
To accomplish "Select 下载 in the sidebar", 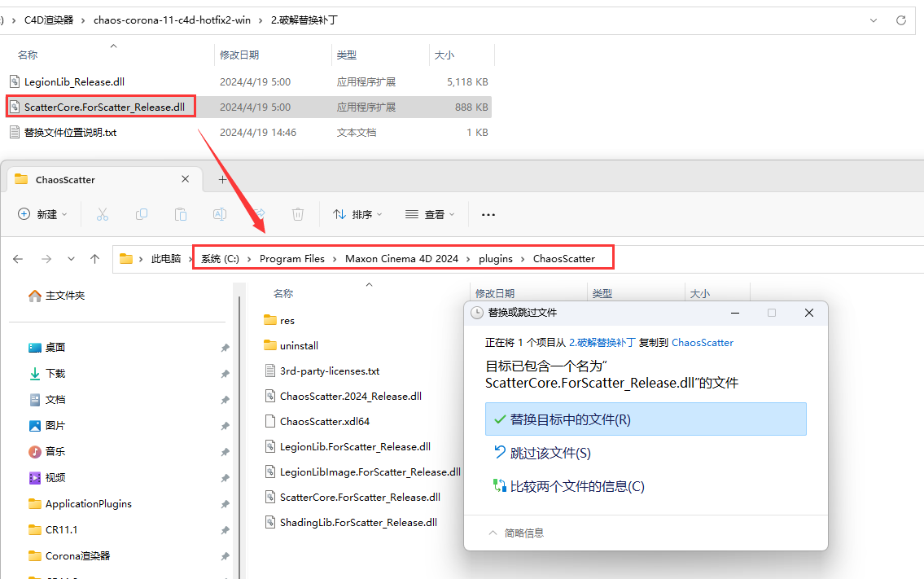I will pyautogui.click(x=55, y=373).
